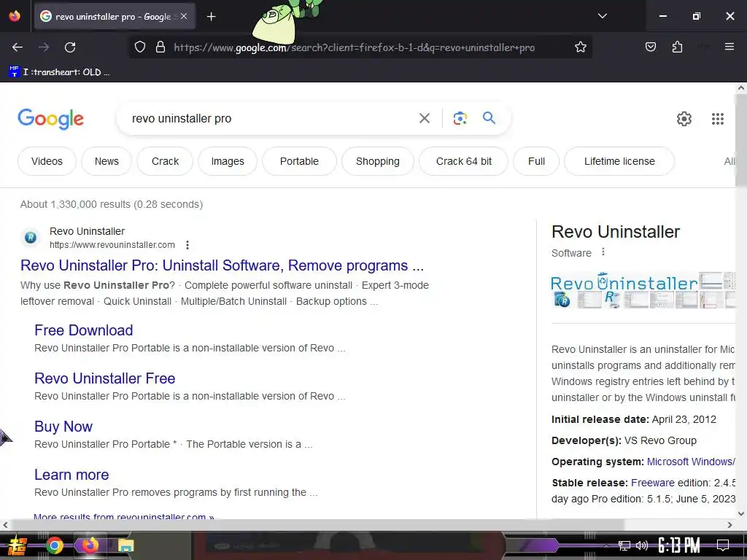Open the Start menu icon
747x560 pixels.
17,545
